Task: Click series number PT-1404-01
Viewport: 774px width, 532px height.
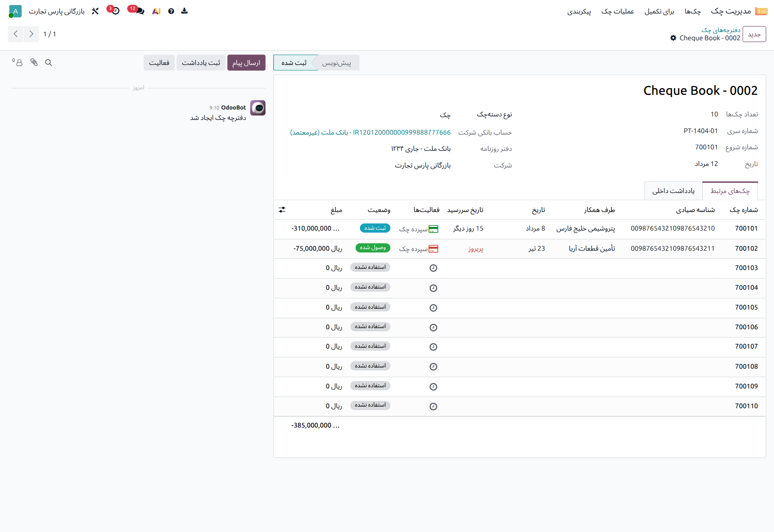Action: click(700, 131)
